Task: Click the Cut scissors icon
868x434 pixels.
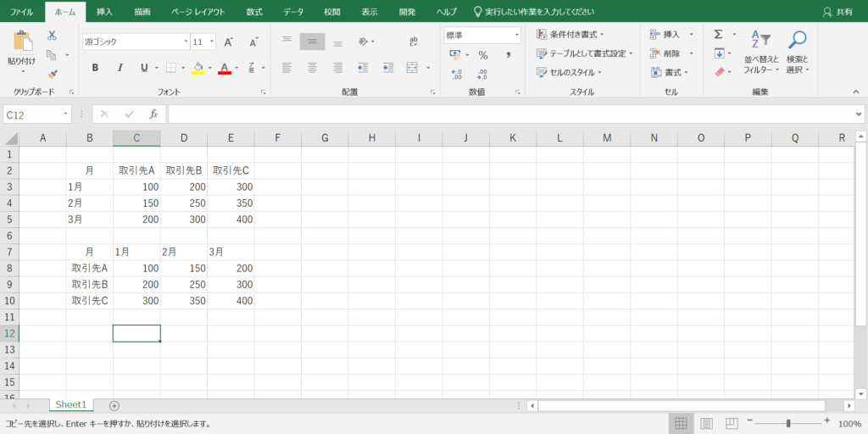Action: 52,36
